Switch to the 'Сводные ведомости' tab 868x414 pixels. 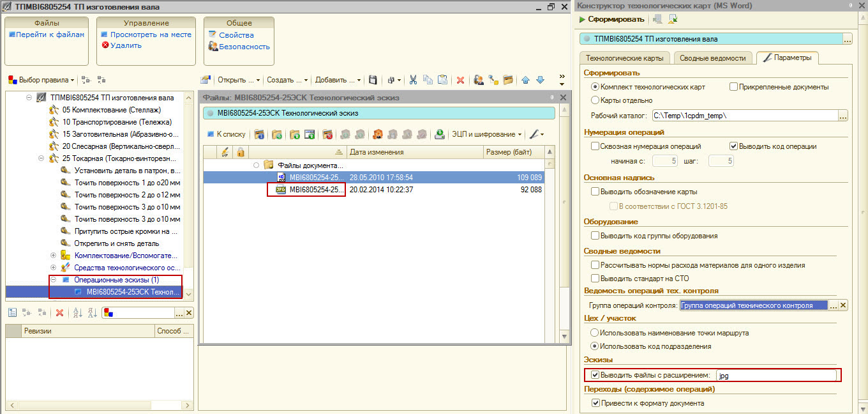click(713, 58)
